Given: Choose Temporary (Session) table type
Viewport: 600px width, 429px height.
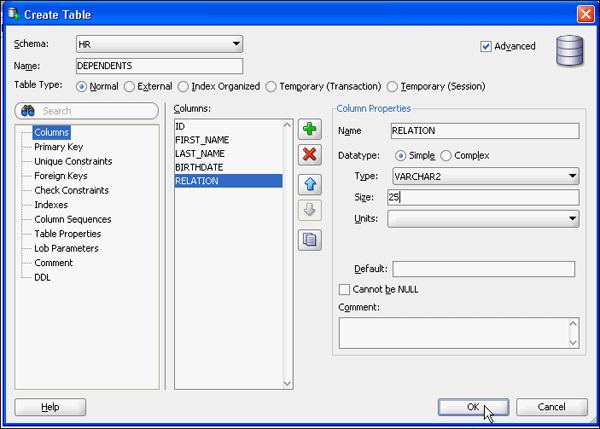Looking at the screenshot, I should tap(392, 86).
